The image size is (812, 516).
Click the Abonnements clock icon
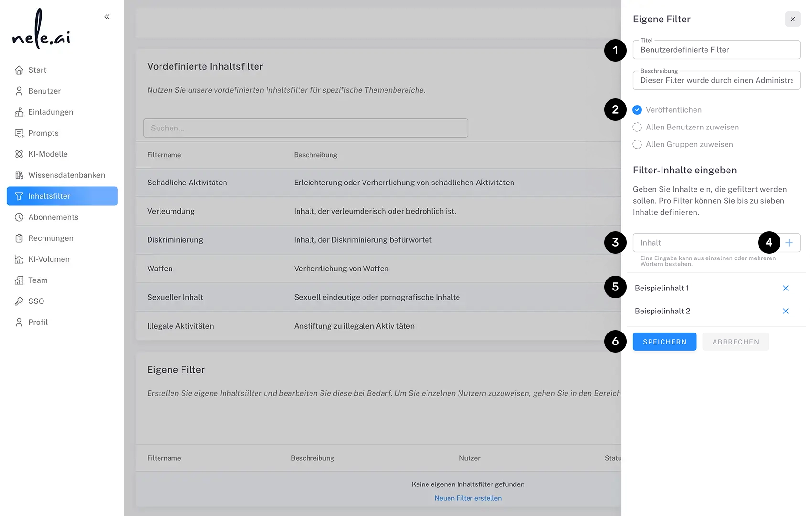click(19, 217)
